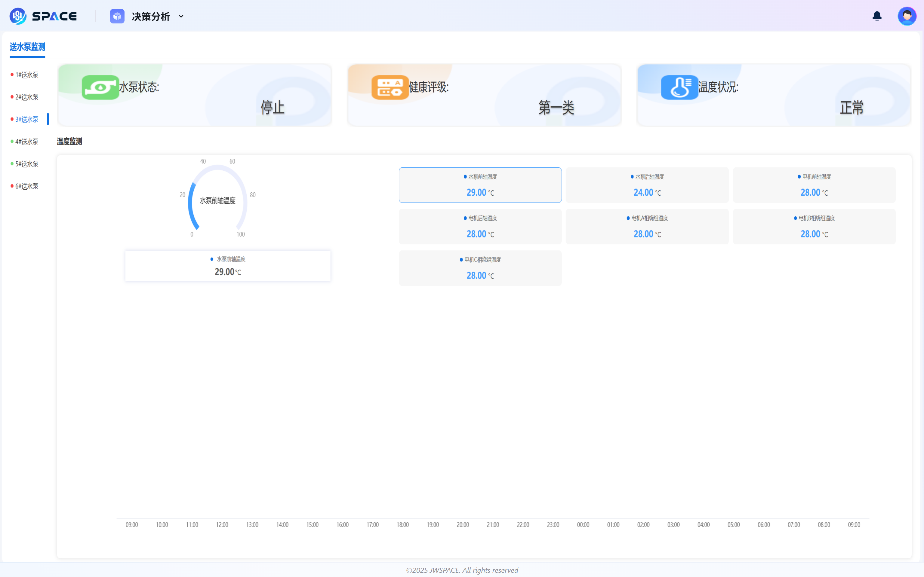Click the 17:00 timeline label
This screenshot has width=924, height=577.
pyautogui.click(x=372, y=524)
